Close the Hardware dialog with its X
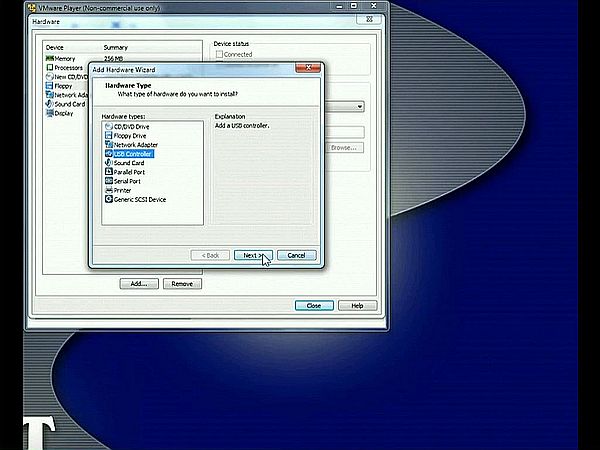 (x=369, y=19)
